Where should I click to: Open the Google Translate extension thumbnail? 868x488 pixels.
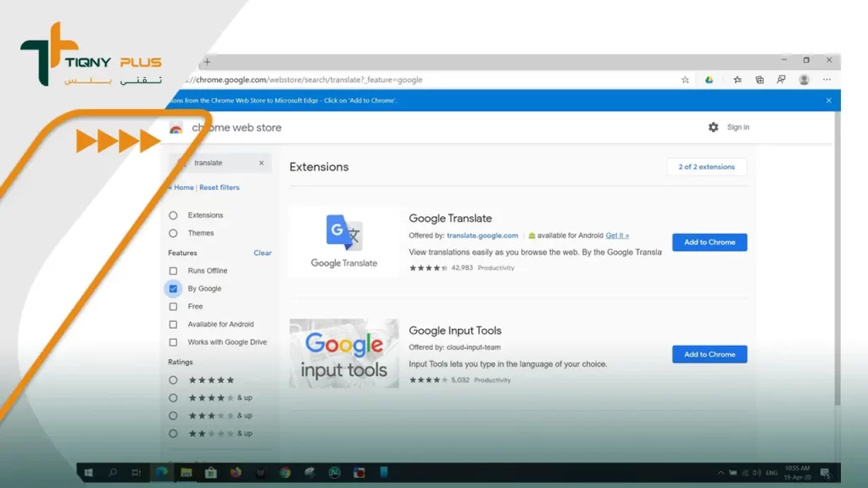tap(344, 241)
